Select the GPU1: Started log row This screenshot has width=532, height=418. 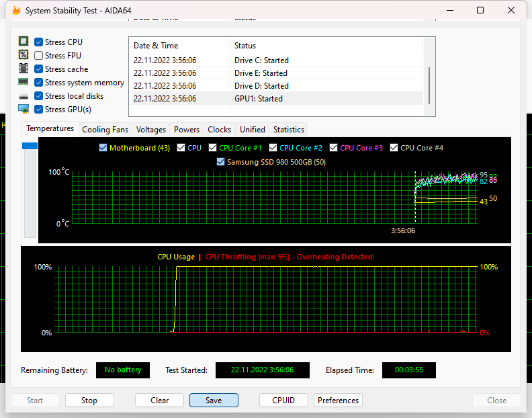pos(276,99)
